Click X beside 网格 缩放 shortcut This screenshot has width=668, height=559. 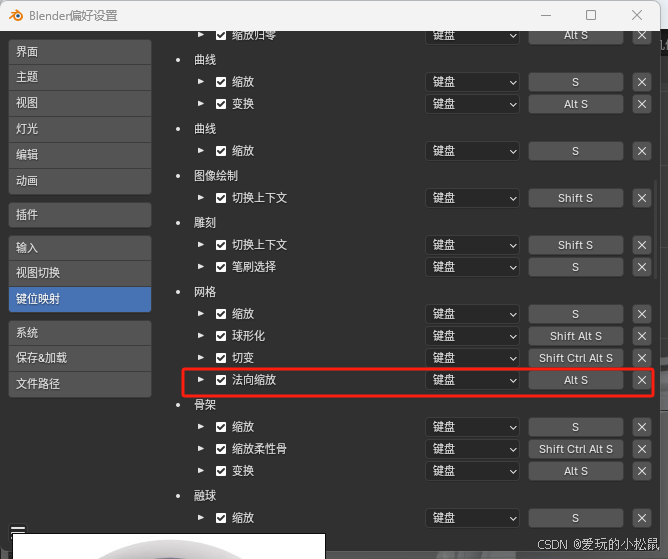pos(642,314)
